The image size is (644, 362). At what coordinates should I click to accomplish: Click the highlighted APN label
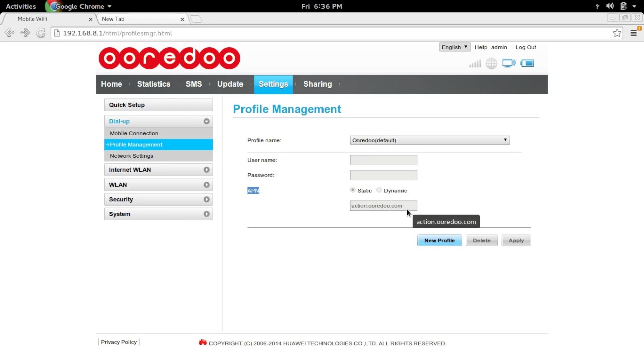point(254,190)
